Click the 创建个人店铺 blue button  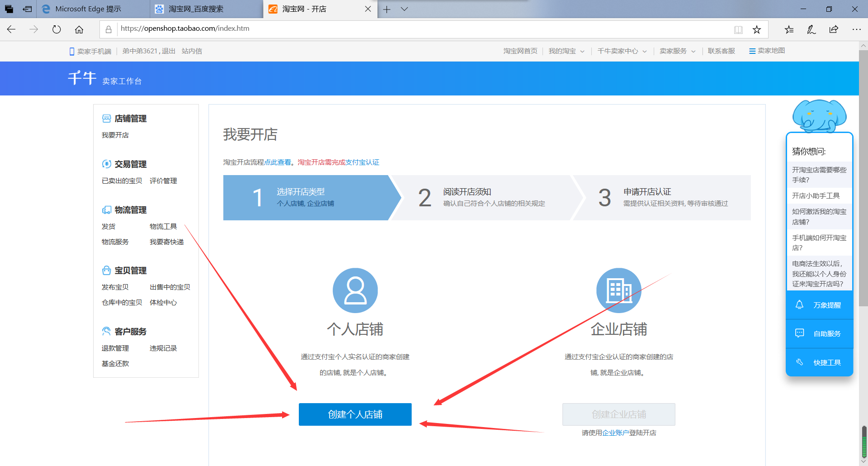pos(355,414)
